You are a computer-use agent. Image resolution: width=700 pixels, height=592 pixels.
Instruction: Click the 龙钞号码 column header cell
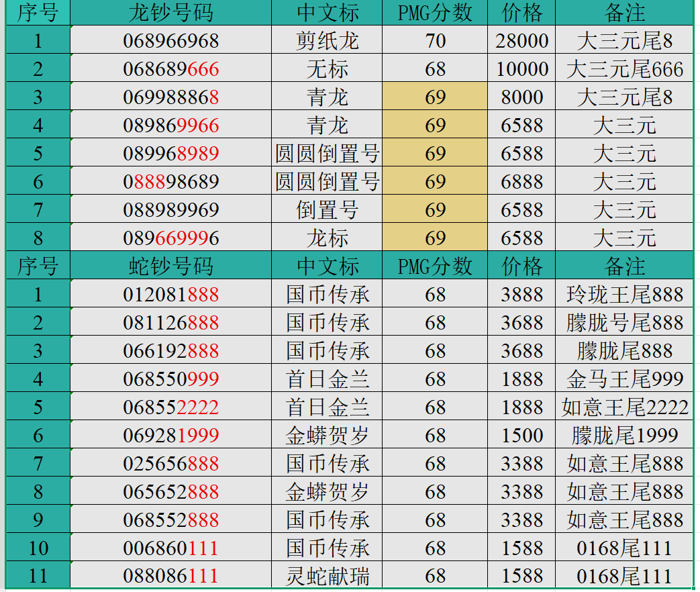[x=170, y=13]
